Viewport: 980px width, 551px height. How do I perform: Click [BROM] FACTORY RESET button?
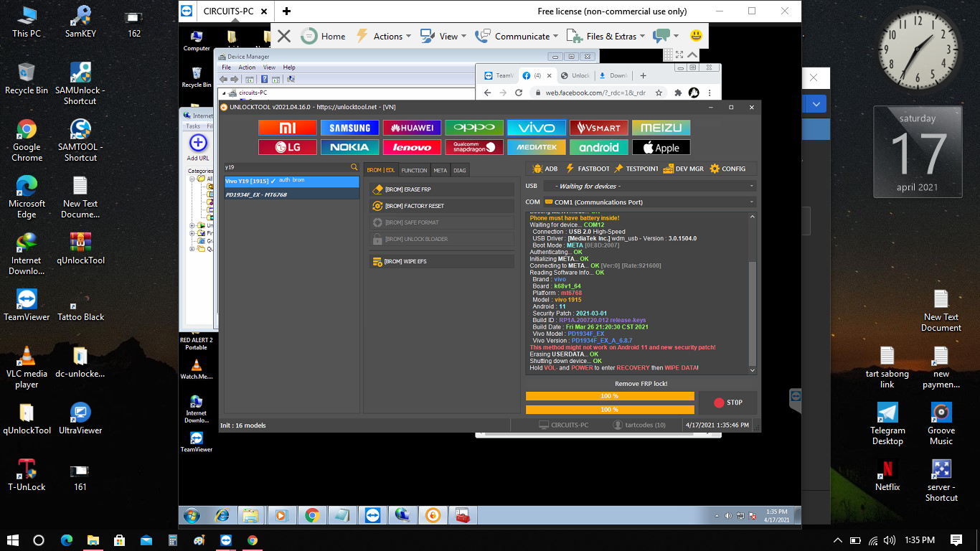pos(442,206)
